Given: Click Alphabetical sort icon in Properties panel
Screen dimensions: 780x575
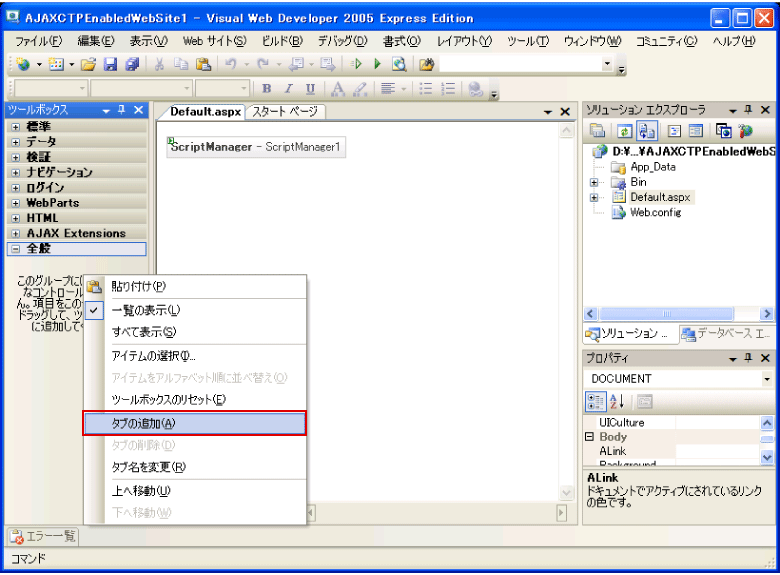Looking at the screenshot, I should [x=617, y=401].
